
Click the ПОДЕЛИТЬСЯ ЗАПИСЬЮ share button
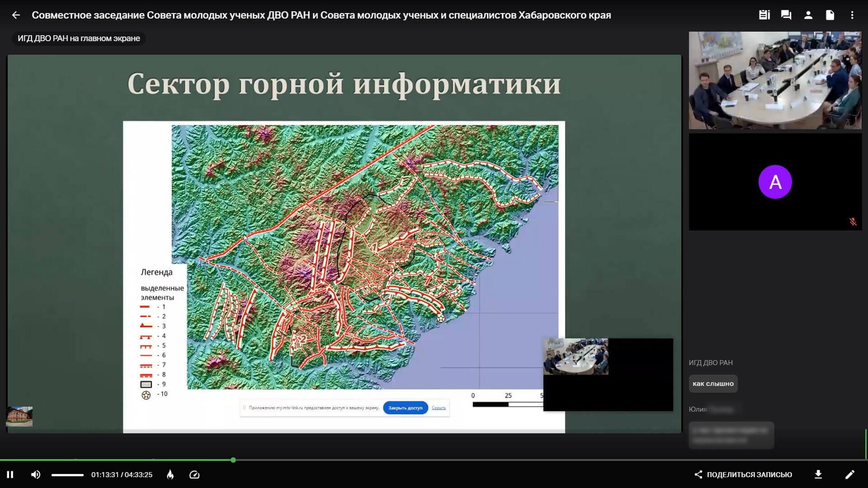(x=743, y=474)
